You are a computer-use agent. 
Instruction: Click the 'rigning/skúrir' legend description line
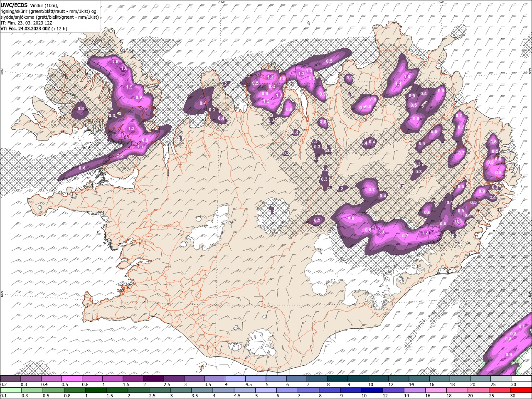(49, 11)
